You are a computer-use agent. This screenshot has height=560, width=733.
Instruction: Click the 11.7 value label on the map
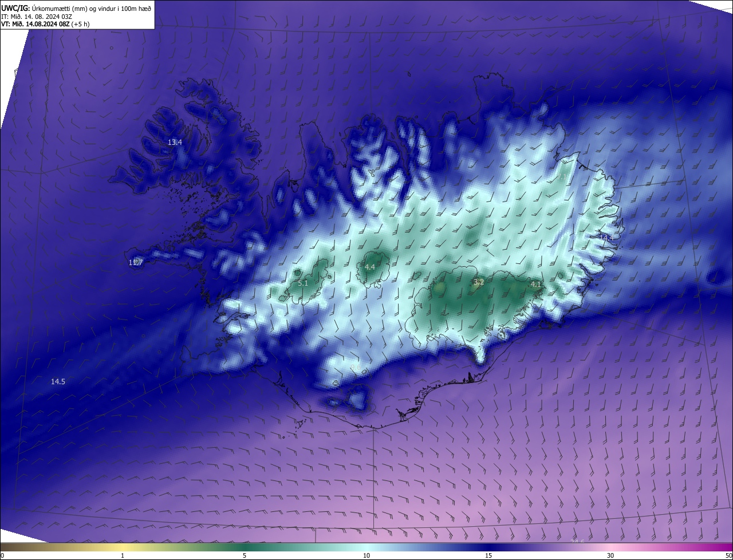coord(136,262)
